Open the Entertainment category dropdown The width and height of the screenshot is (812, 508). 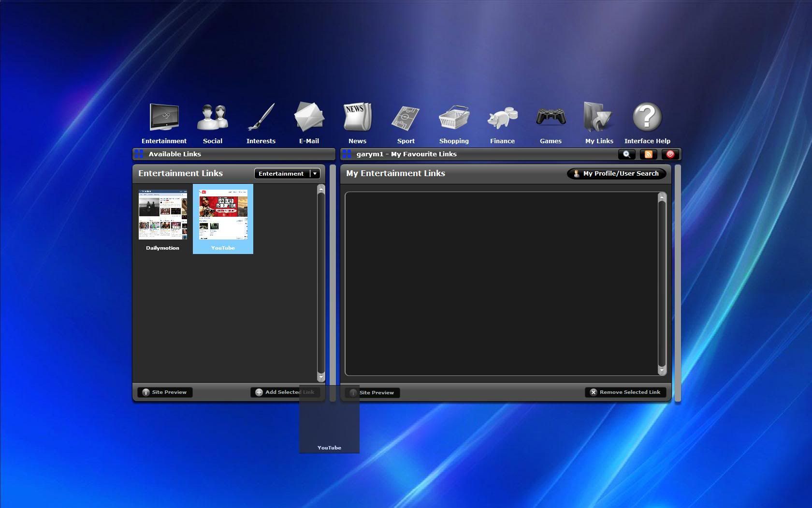tap(287, 174)
